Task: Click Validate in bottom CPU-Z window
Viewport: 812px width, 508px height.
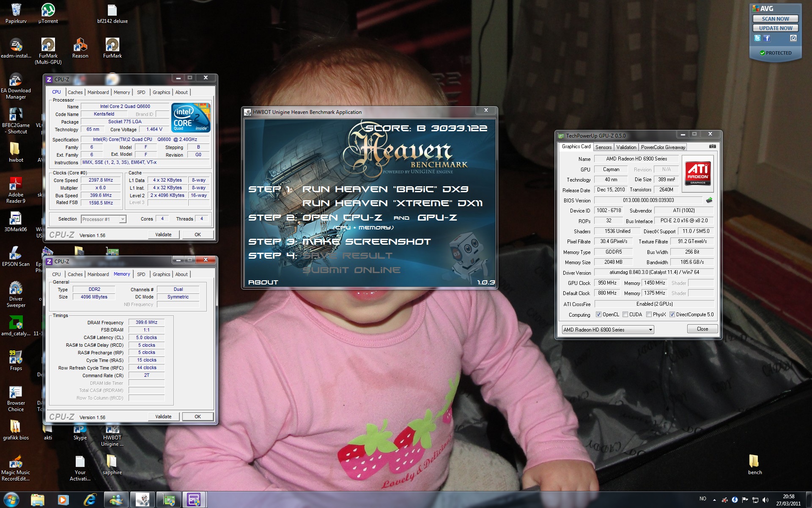Action: tap(164, 417)
